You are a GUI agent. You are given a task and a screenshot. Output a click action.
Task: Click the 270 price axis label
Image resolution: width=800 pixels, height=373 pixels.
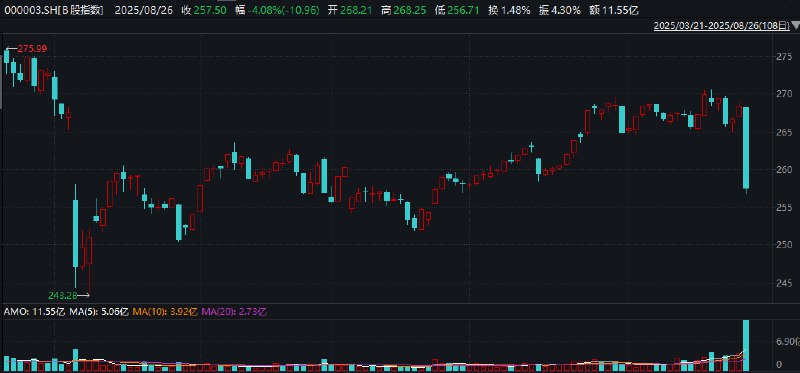coord(784,94)
